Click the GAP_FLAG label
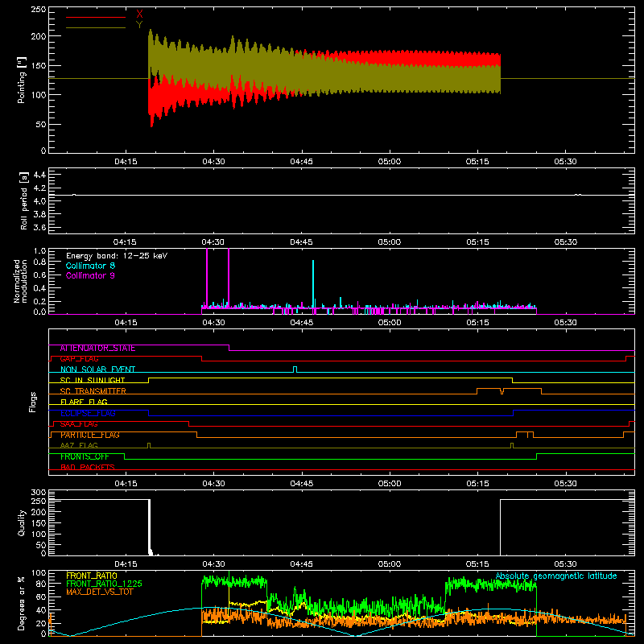This screenshot has width=644, height=644. [x=79, y=359]
